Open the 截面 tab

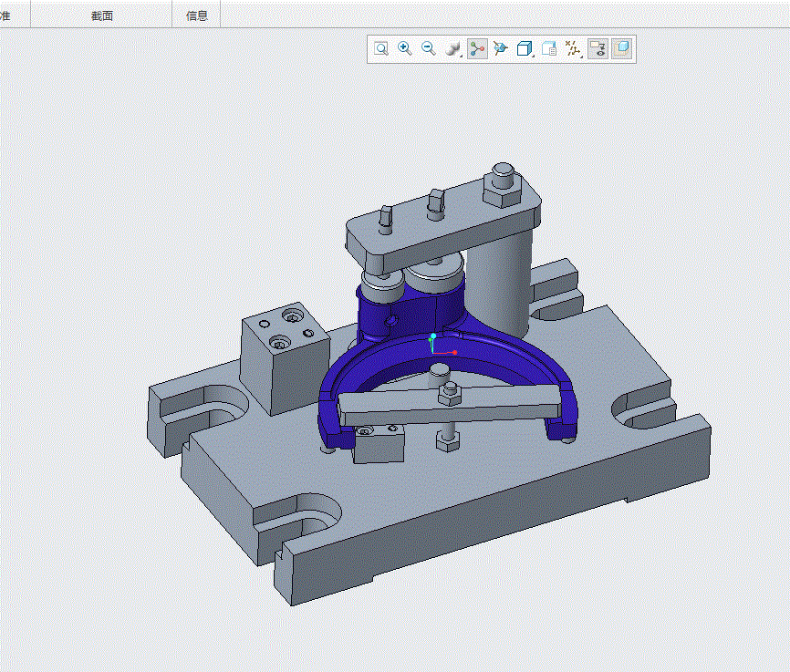pos(102,16)
